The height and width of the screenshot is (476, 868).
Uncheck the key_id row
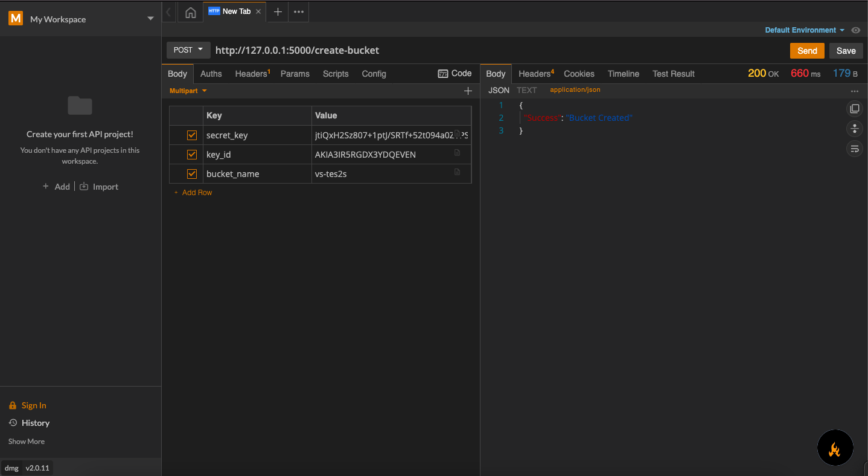[191, 154]
